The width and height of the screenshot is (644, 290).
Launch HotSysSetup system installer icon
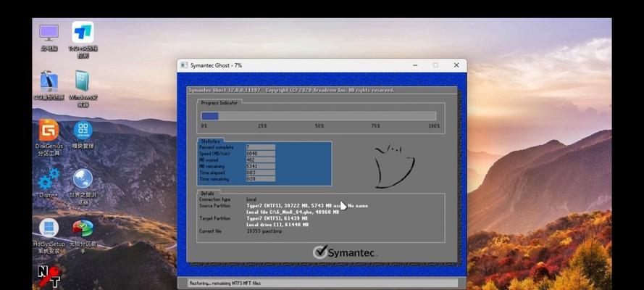click(49, 229)
